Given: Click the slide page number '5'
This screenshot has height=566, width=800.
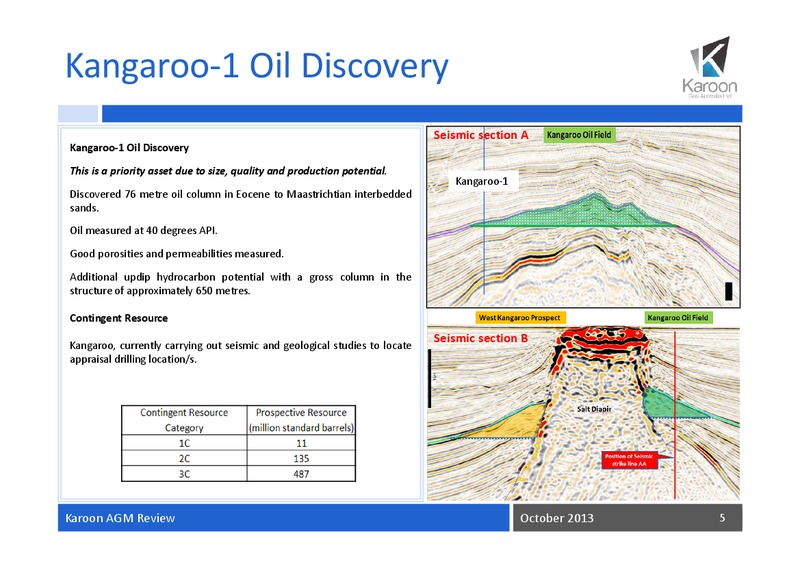Looking at the screenshot, I should tap(722, 518).
